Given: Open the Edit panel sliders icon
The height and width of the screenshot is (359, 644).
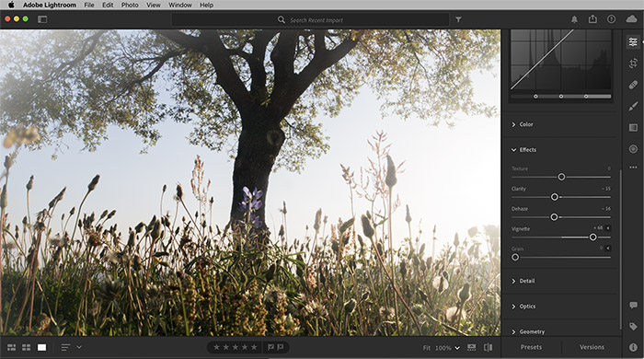Looking at the screenshot, I should (x=633, y=42).
